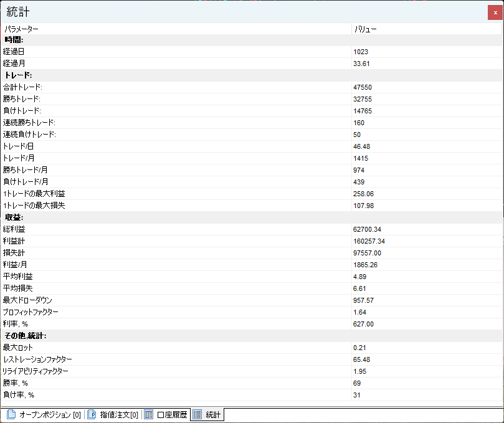The height and width of the screenshot is (423, 504).
Task: Select the 勝ちトレード/月 row
Action: click(x=252, y=170)
